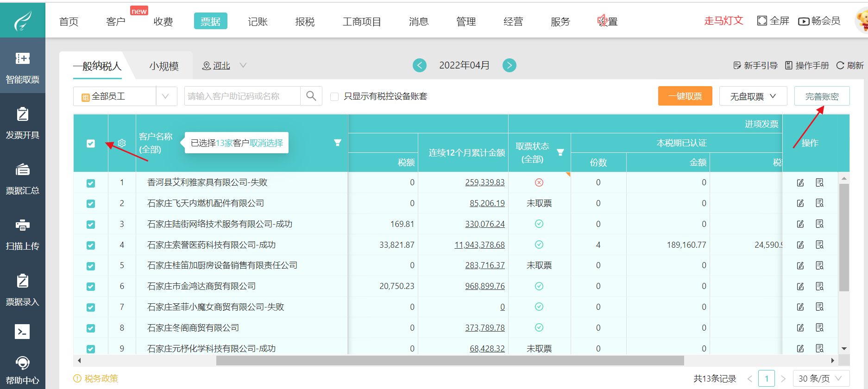This screenshot has width=868, height=389.
Task: Advance to next month arrow
Action: (x=509, y=65)
